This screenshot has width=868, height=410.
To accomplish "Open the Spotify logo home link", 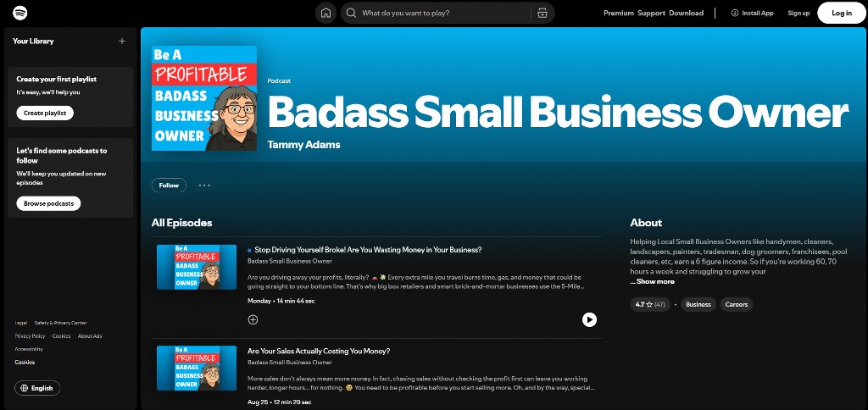I will pyautogui.click(x=20, y=13).
